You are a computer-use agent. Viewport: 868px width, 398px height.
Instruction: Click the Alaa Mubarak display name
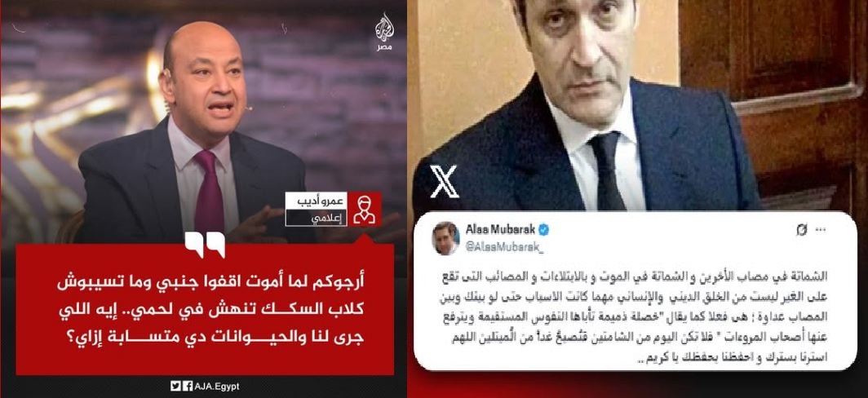click(500, 229)
